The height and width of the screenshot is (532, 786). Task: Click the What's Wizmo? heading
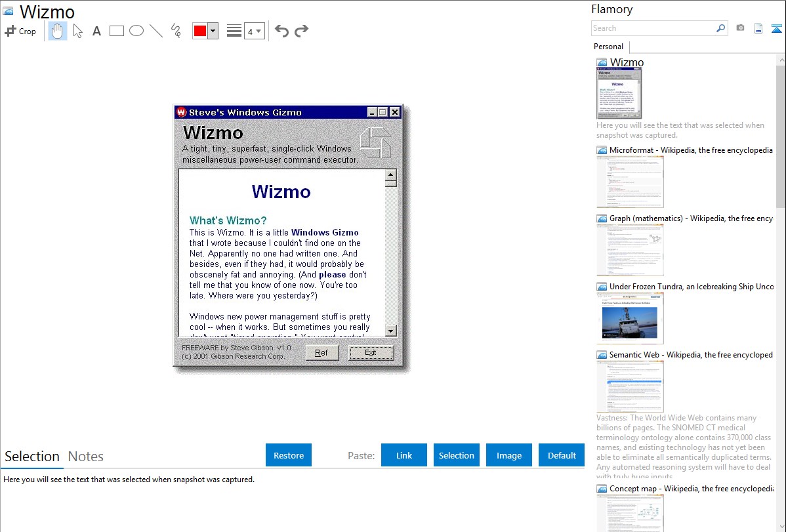click(228, 220)
